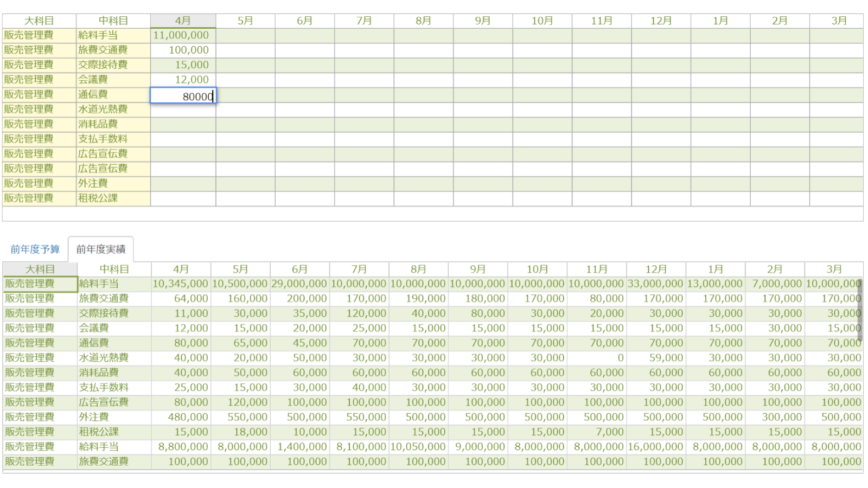
Task: Click 大科目 header in the lower grid
Action: click(40, 269)
